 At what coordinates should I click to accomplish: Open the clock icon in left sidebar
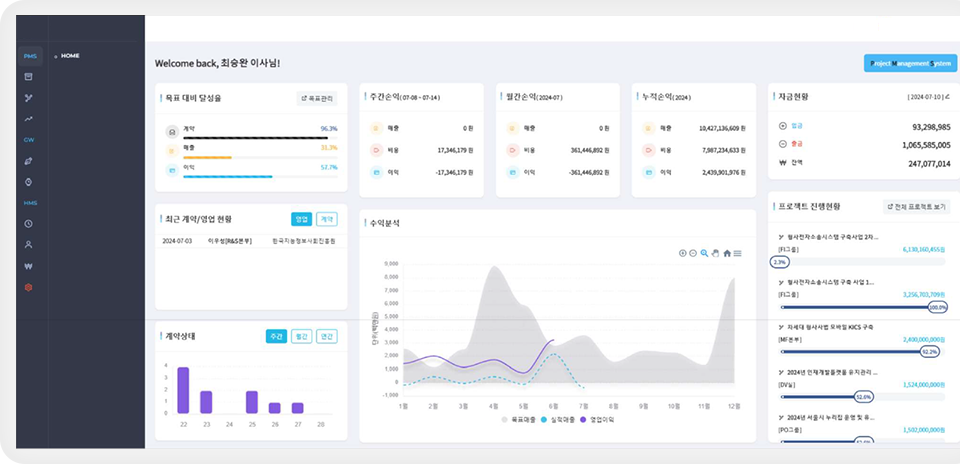point(29,223)
